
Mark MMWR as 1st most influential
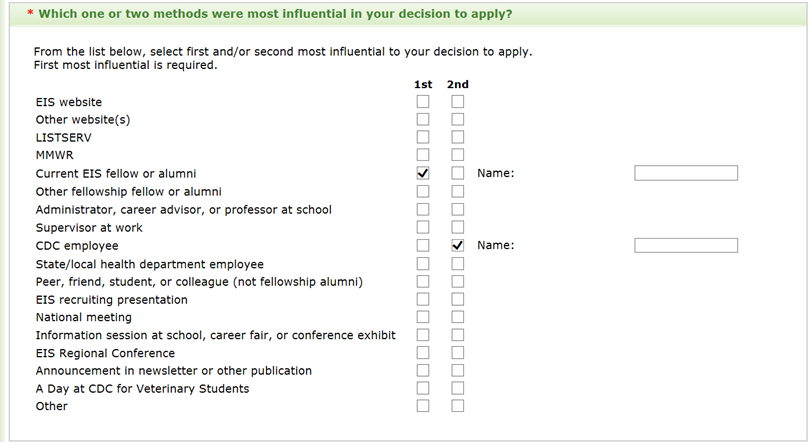423,156
